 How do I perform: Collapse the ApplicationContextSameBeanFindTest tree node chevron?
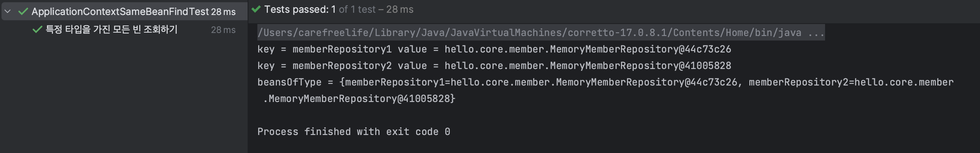pos(8,12)
